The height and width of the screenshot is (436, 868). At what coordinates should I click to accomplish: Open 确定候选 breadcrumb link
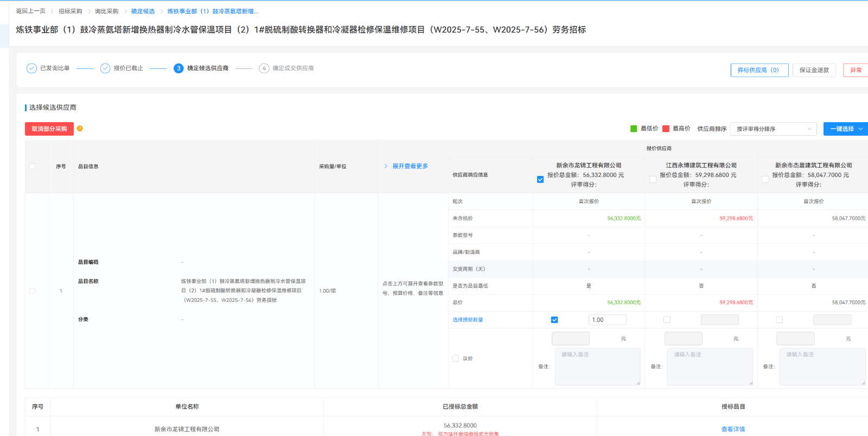[x=143, y=11]
